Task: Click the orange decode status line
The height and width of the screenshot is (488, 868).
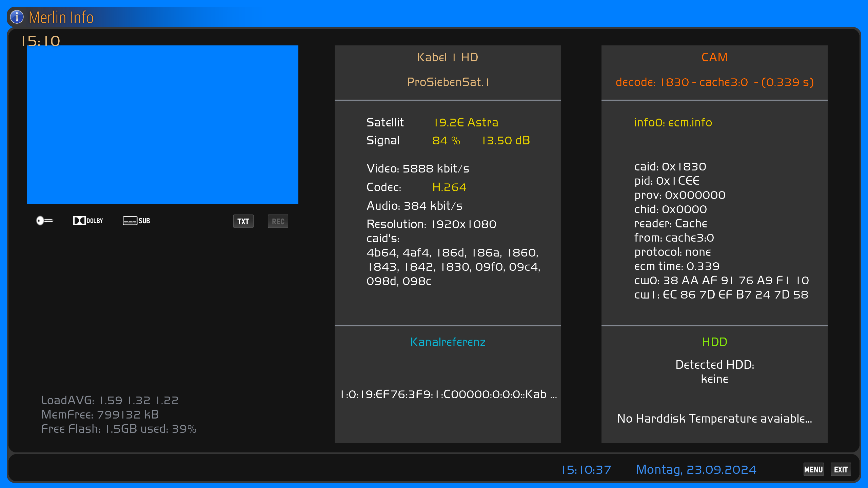Action: click(x=714, y=82)
